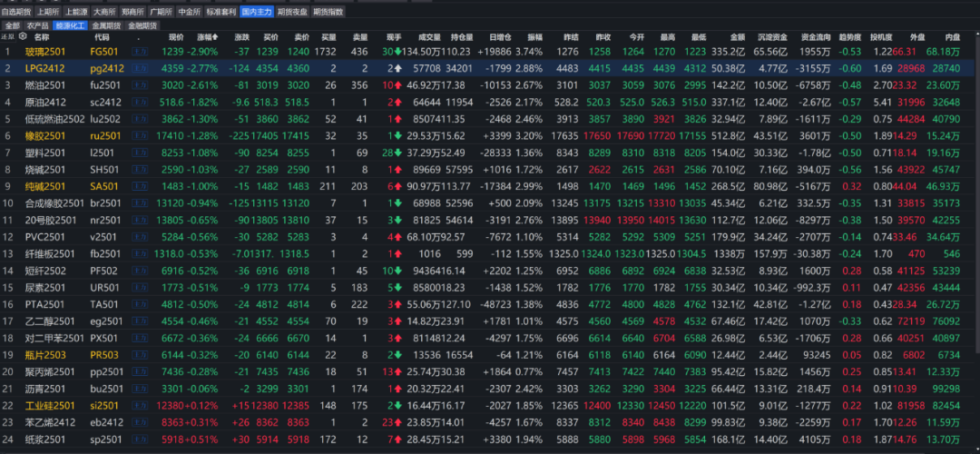Image resolution: width=980 pixels, height=454 pixels.
Task: Sort by the 沉淀资金 column header
Action: (x=771, y=37)
